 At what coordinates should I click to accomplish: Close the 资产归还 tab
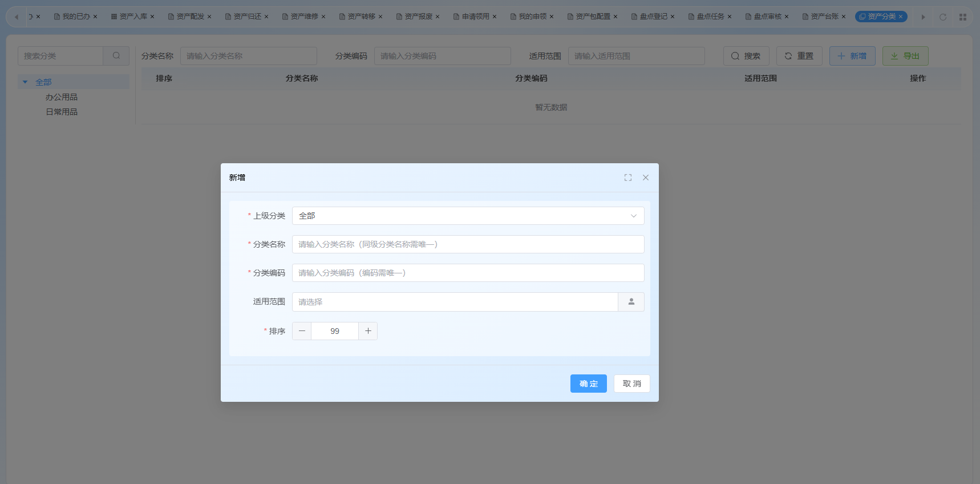point(266,17)
